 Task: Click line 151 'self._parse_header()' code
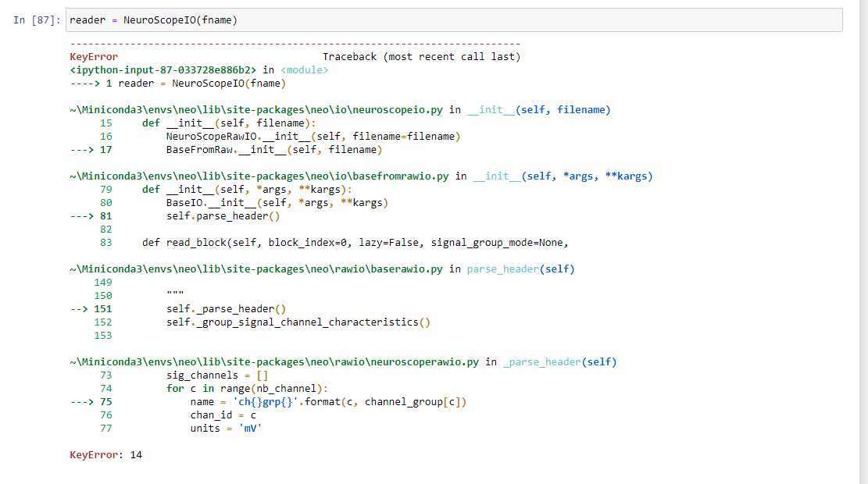click(227, 308)
